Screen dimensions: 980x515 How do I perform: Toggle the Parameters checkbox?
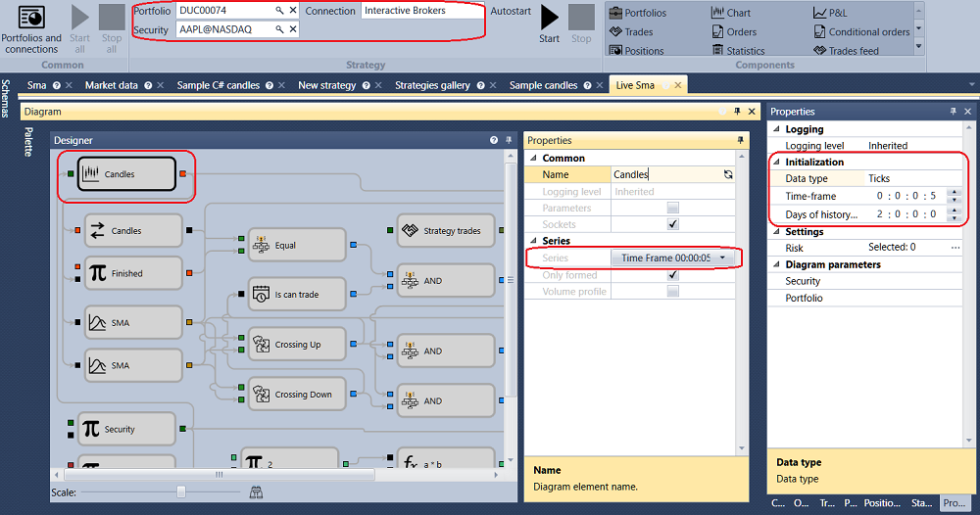click(x=673, y=208)
